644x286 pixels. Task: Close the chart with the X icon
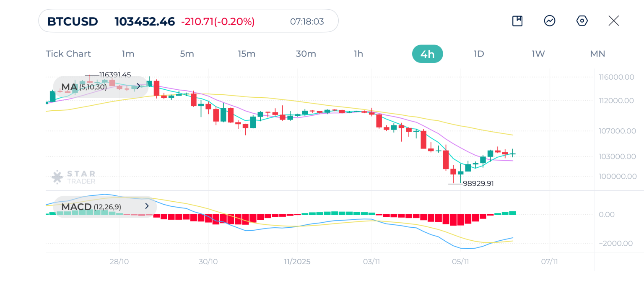tap(614, 21)
